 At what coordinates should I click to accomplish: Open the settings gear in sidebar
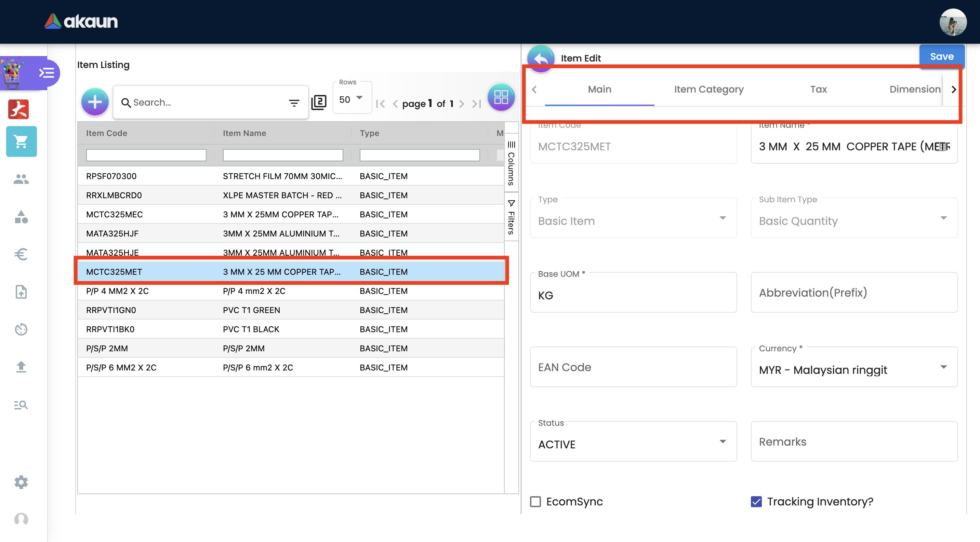point(21,482)
